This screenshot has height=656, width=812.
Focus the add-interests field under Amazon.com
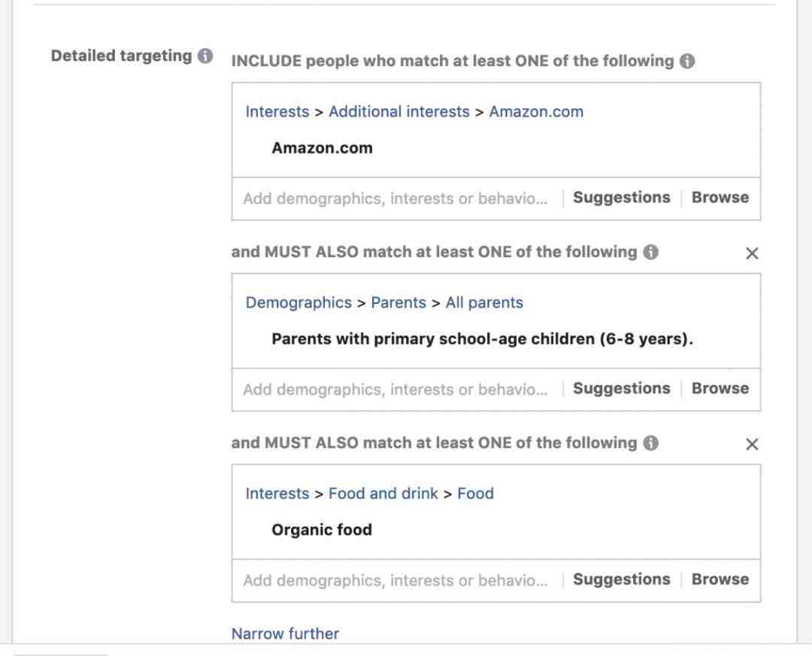pyautogui.click(x=395, y=199)
